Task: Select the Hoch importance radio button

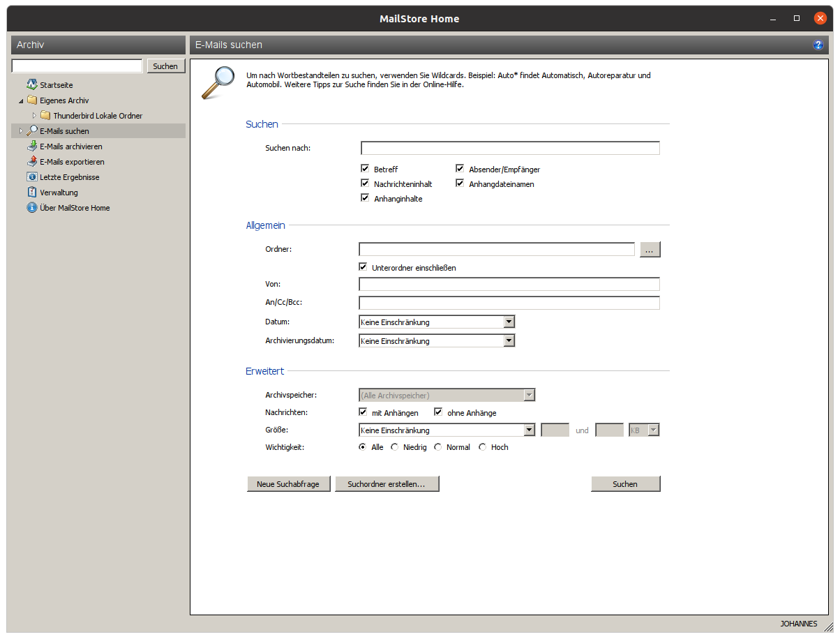Action: 482,447
